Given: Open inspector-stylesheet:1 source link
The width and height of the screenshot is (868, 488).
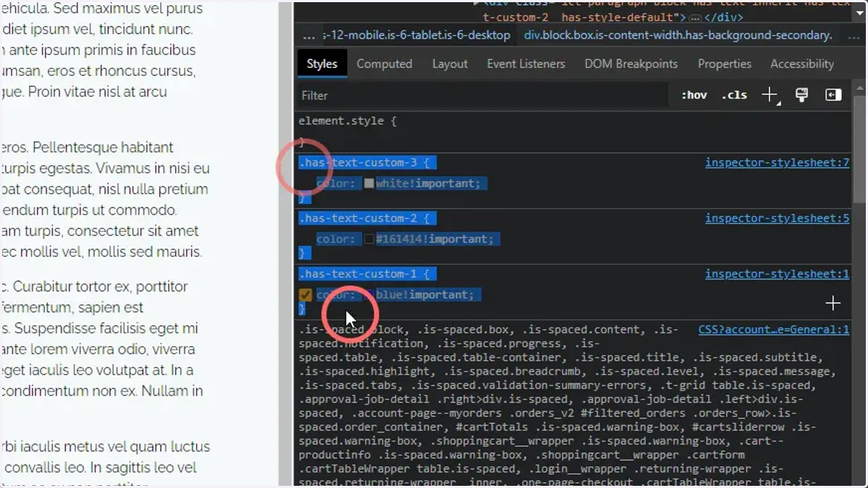Looking at the screenshot, I should pyautogui.click(x=777, y=274).
